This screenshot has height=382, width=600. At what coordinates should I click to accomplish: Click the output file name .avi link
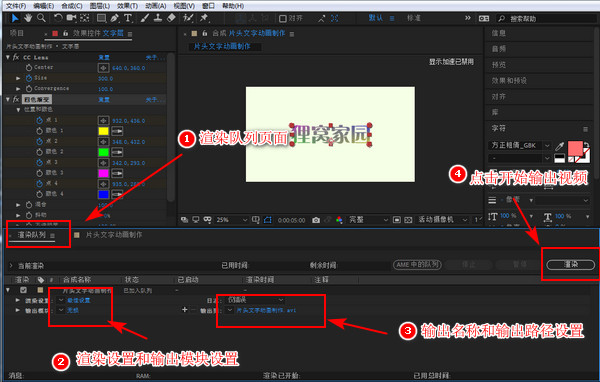[x=266, y=310]
